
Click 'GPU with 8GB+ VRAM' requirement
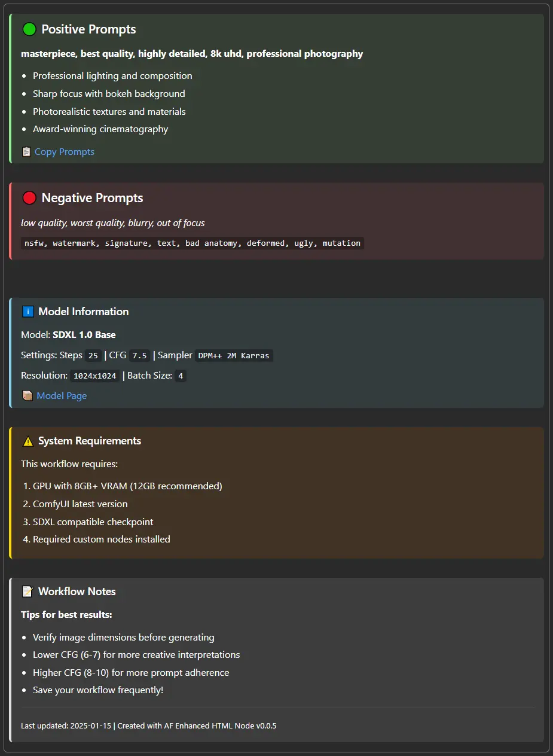(127, 486)
